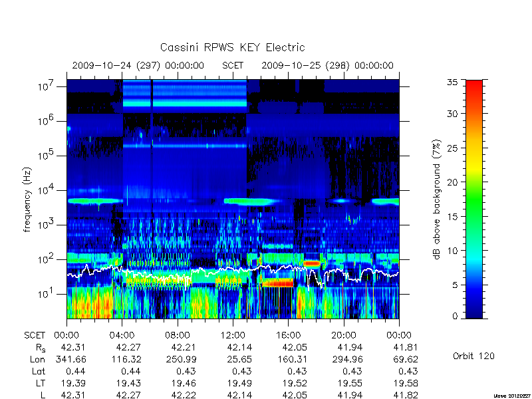The width and height of the screenshot is (532, 399).
Task: Click the frequency (Hz) axis label
Action: click(x=27, y=199)
